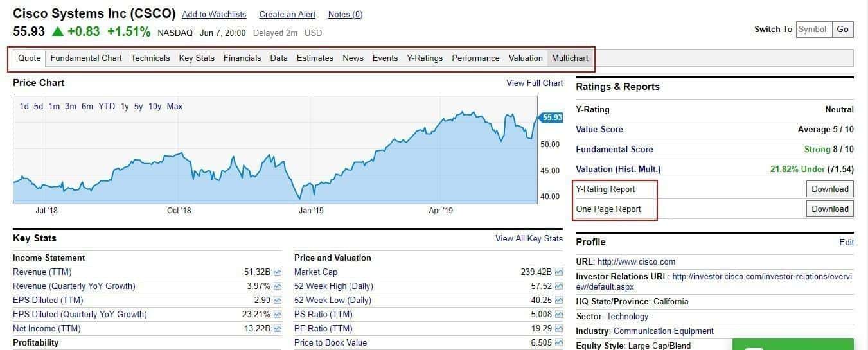Screen dimensions: 868x350
Task: Open chart icon for Price to Book Value
Action: (x=559, y=343)
